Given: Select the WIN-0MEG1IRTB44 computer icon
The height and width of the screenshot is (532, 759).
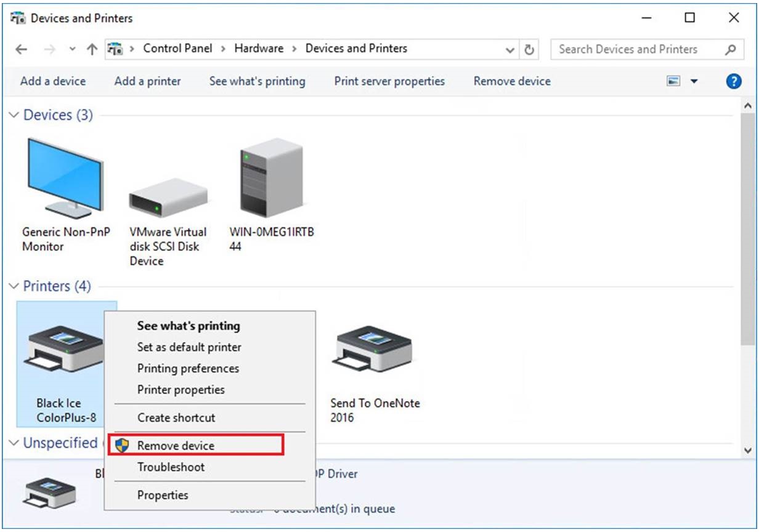Looking at the screenshot, I should pyautogui.click(x=271, y=177).
